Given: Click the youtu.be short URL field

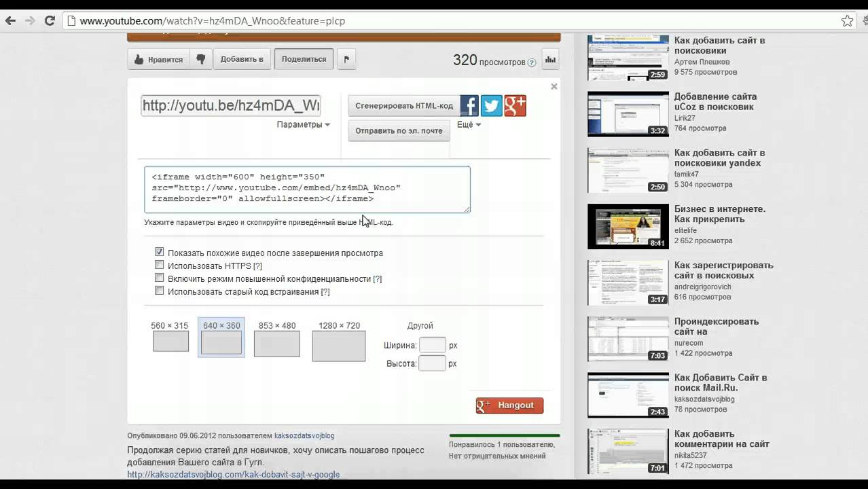Looking at the screenshot, I should coord(231,106).
